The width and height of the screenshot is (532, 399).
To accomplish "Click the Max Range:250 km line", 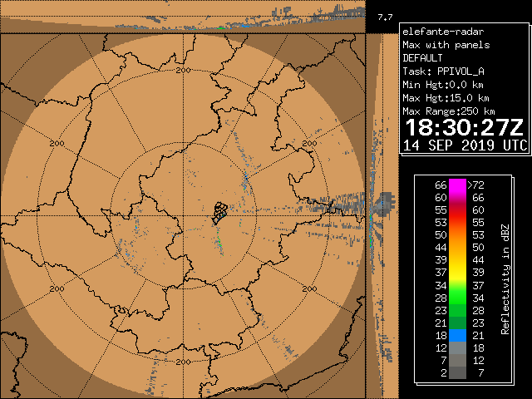I will coord(449,111).
